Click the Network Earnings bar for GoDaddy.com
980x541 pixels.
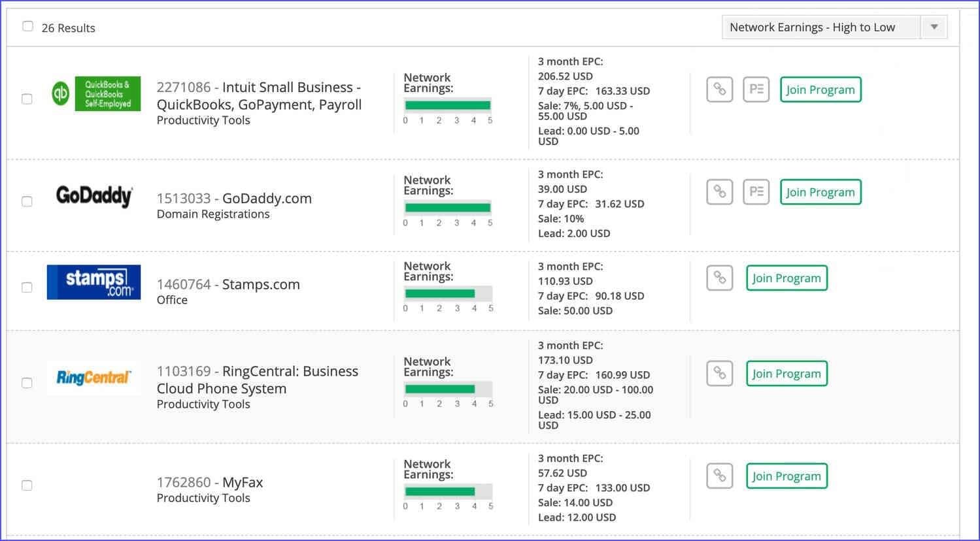tap(448, 206)
